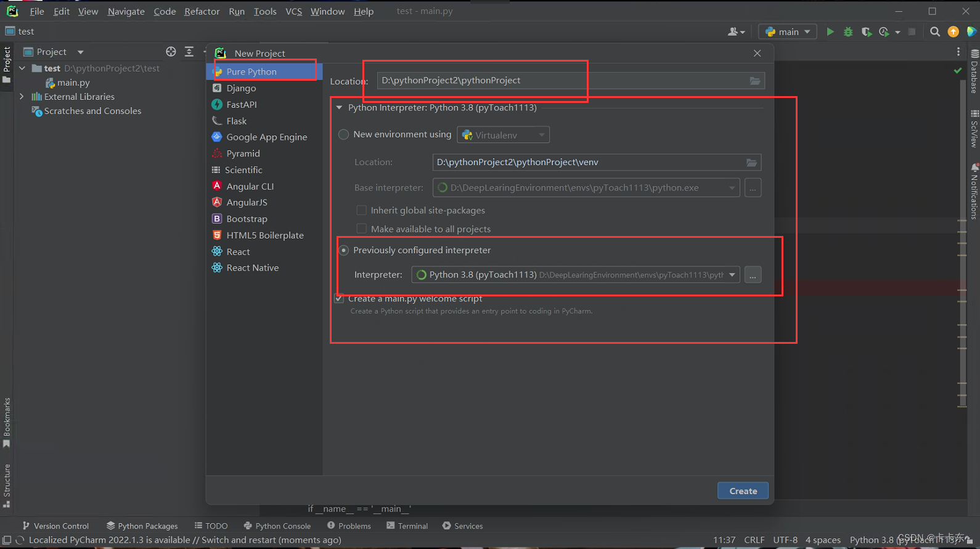Open the Navigate menu
980x549 pixels.
point(126,11)
